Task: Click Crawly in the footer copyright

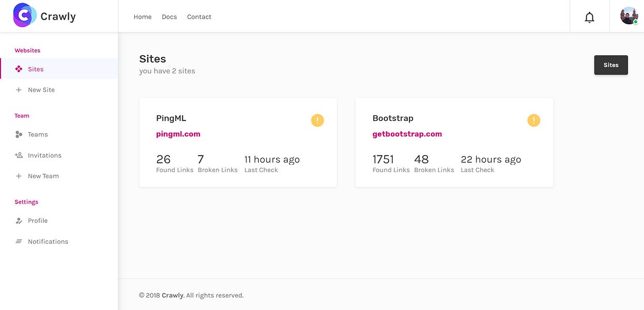Action: point(173,296)
